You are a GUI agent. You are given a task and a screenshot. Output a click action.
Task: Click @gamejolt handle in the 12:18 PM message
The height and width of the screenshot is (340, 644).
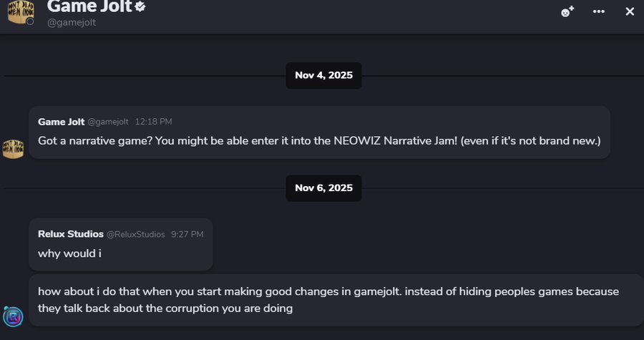point(108,122)
